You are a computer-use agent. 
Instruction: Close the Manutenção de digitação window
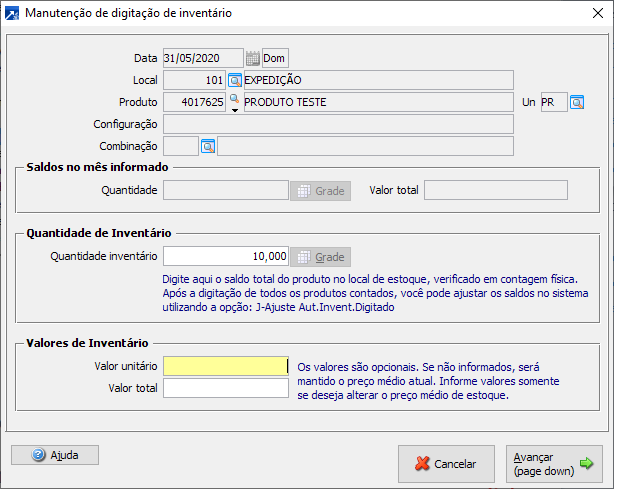(598, 13)
